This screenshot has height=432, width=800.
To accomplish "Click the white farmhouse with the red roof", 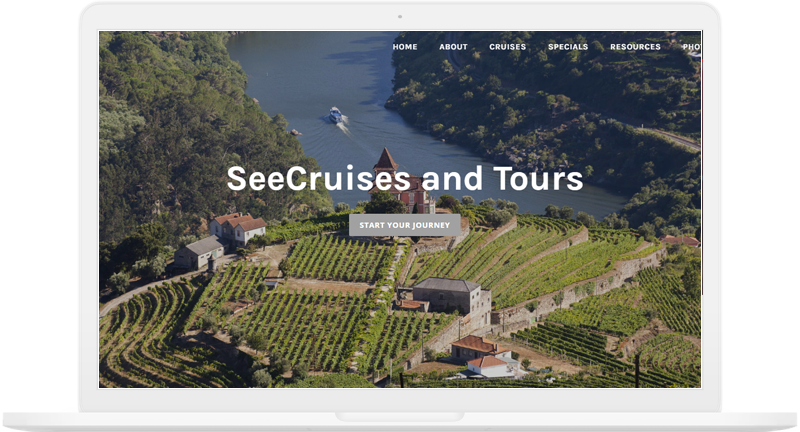I will tap(238, 227).
